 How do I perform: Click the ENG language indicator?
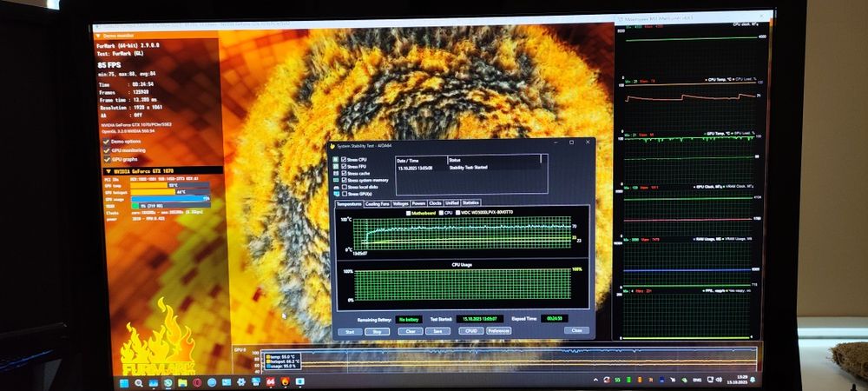point(698,380)
